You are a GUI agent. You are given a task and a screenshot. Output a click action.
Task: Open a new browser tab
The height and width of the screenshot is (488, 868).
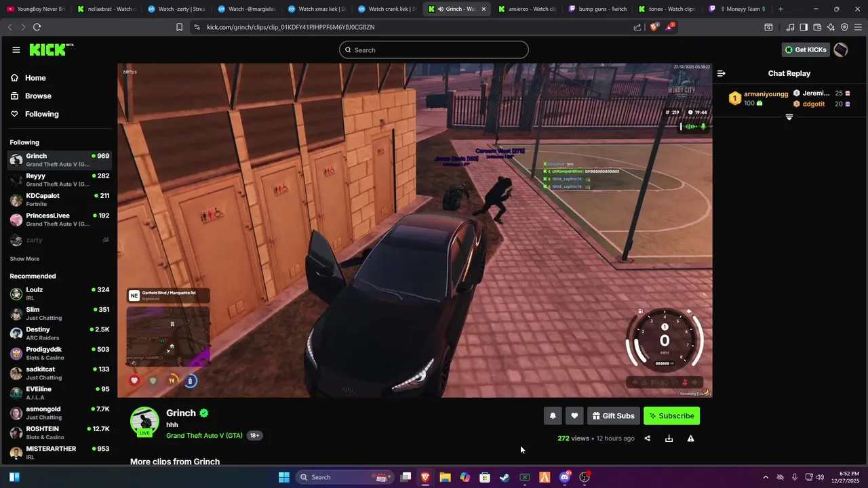pos(781,9)
